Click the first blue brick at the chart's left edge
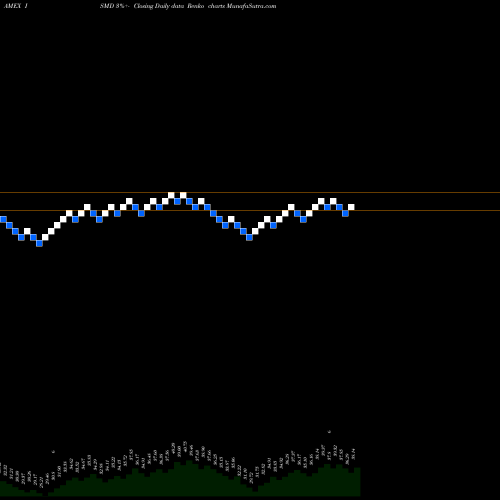 (x=3, y=219)
